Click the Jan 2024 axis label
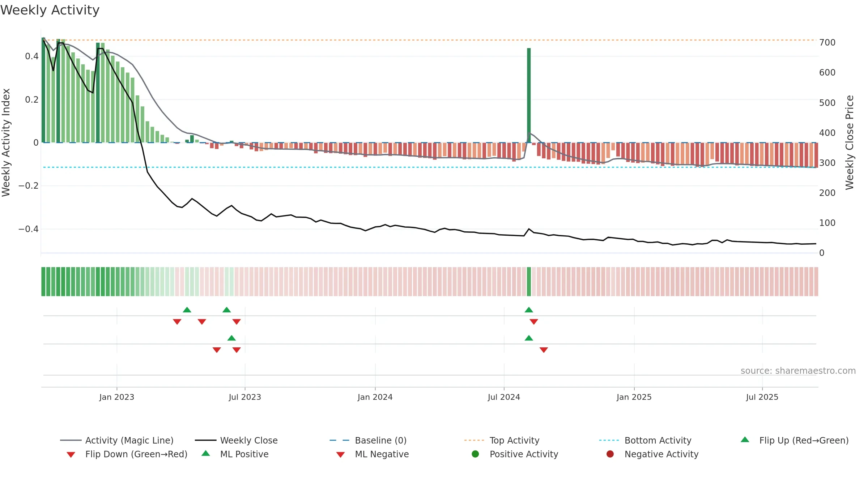The image size is (868, 488). 375,397
